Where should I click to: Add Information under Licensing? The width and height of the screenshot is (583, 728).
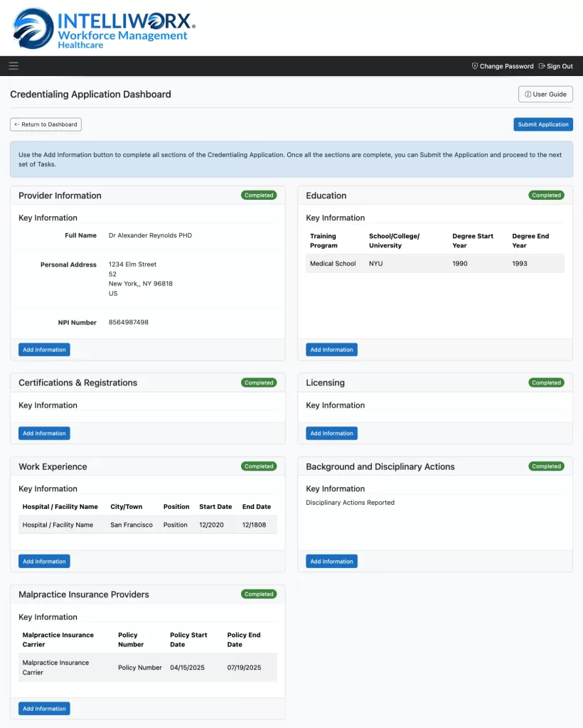(331, 433)
